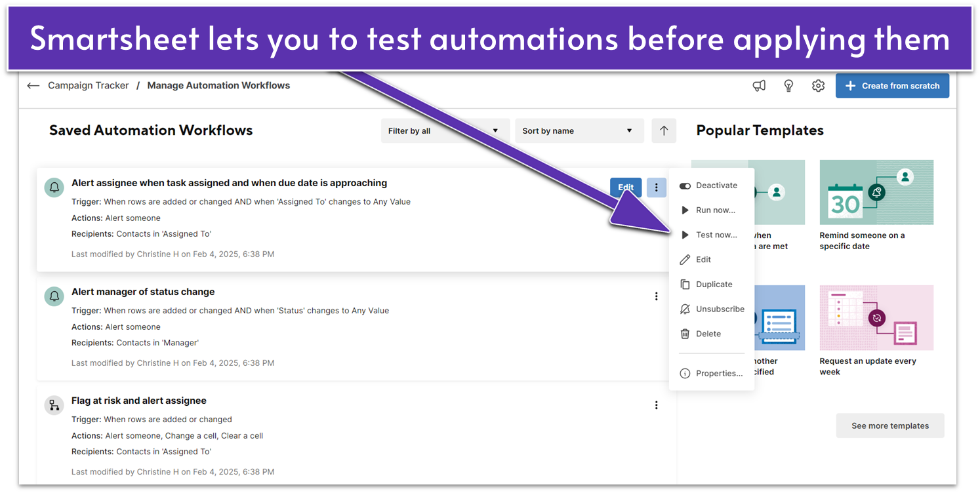Image resolution: width=980 pixels, height=493 pixels.
Task: Choose Run now... from the menu
Action: tap(712, 210)
